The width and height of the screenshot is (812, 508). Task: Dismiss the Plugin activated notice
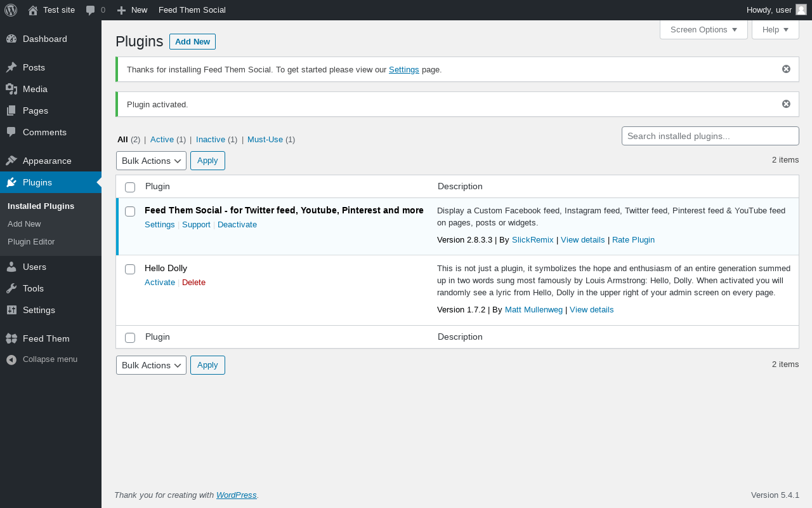[x=786, y=104]
